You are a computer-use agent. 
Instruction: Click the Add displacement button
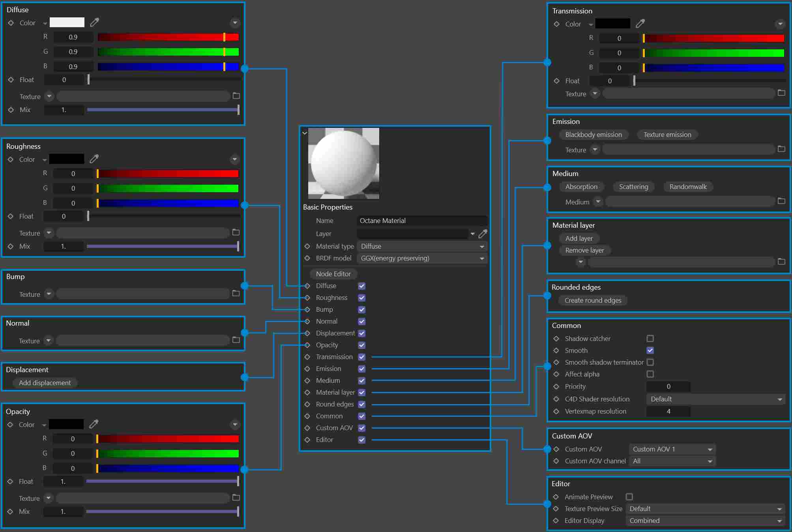tap(45, 382)
